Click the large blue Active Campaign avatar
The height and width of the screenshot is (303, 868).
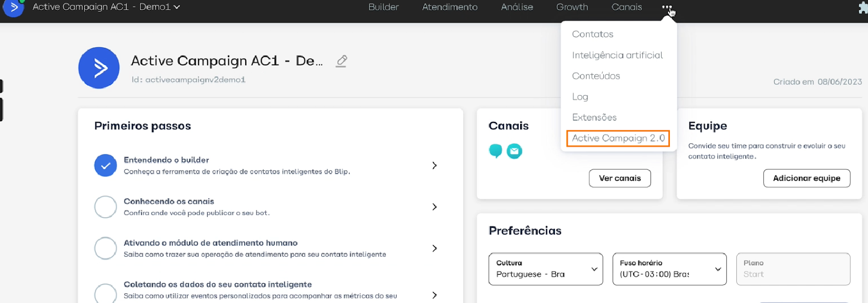coord(99,68)
